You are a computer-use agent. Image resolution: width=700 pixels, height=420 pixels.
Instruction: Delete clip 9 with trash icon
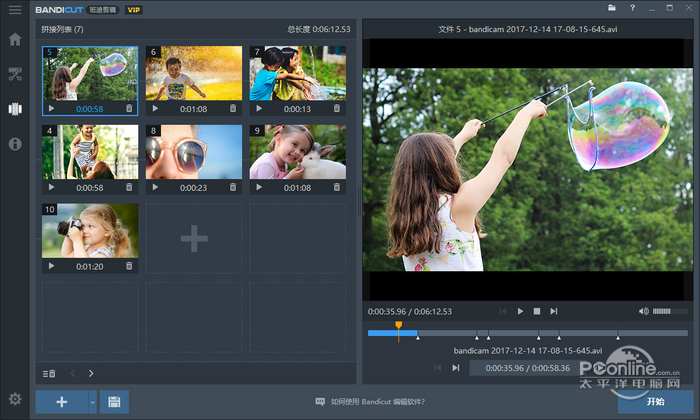tap(337, 187)
